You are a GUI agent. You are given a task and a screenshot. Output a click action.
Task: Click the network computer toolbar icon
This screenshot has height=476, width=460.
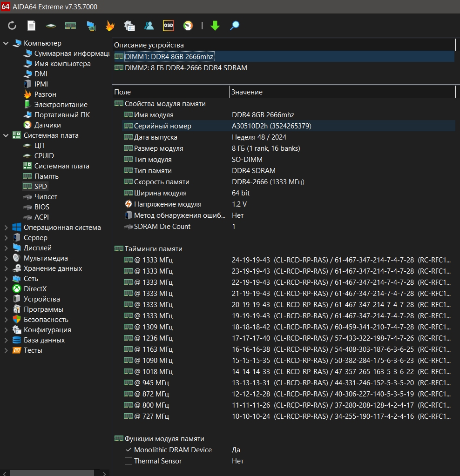pyautogui.click(x=91, y=26)
